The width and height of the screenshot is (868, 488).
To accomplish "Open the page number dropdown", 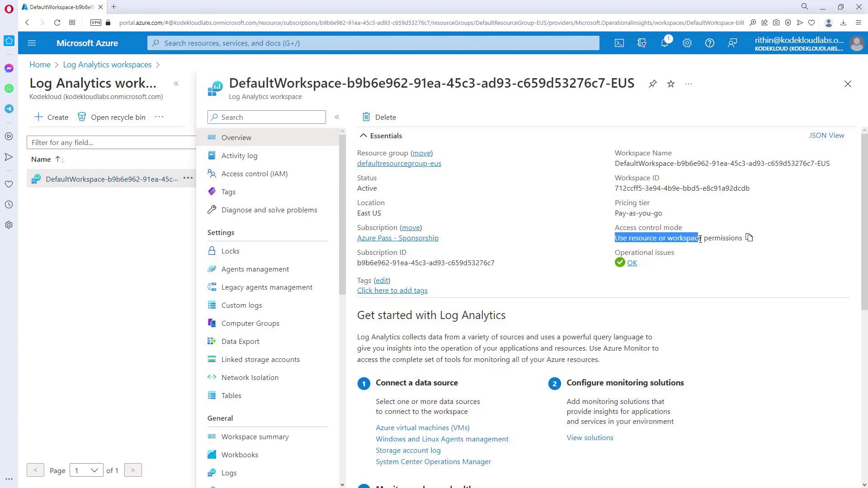I will (x=86, y=470).
